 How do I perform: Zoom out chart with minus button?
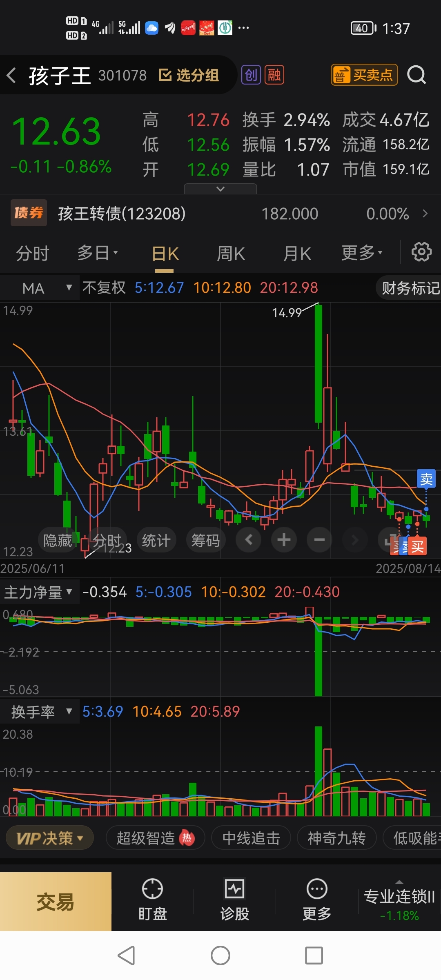coord(319,540)
